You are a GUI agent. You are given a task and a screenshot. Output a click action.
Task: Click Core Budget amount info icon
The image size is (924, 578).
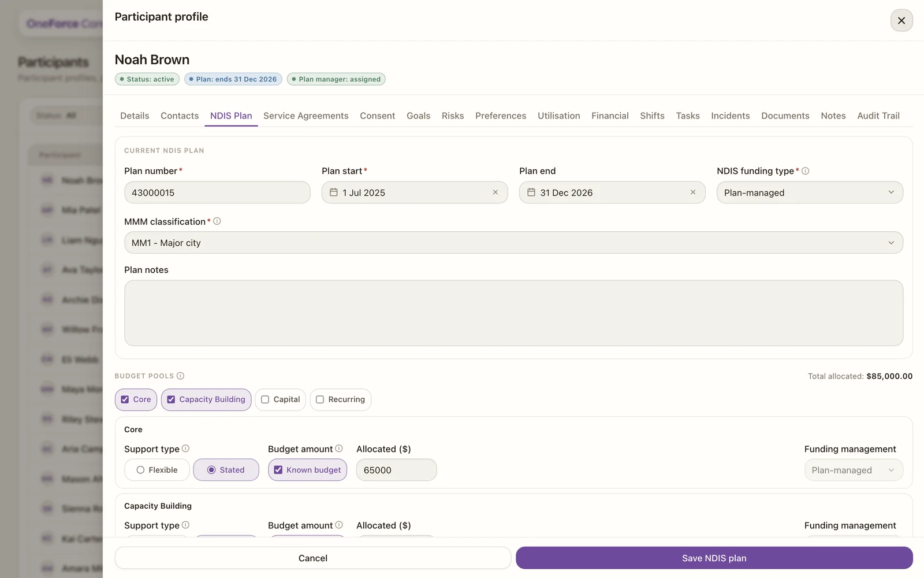339,449
